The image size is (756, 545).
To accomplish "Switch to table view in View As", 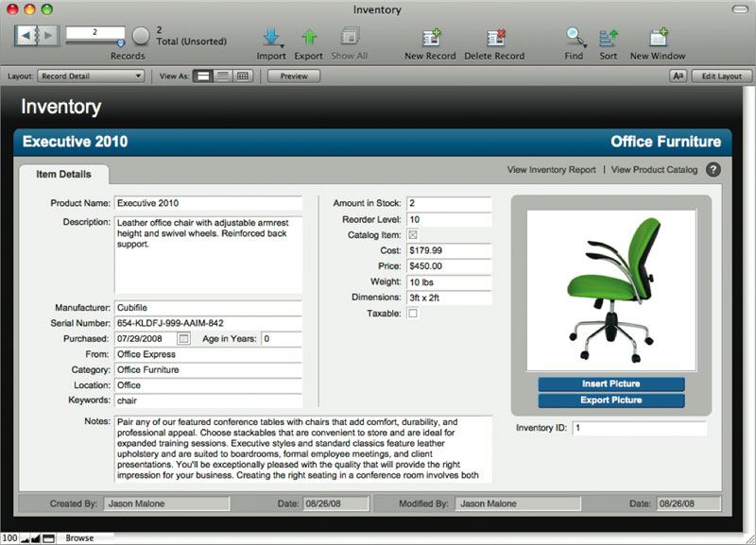I will 243,76.
